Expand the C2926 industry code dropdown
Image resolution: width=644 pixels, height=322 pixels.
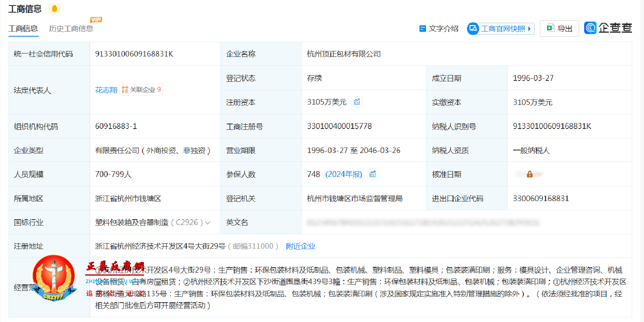207,222
